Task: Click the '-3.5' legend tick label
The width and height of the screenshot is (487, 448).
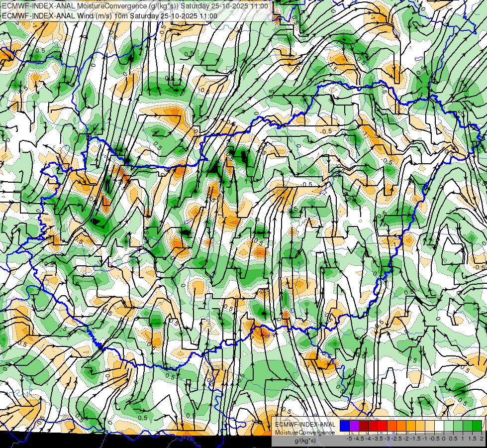Action: point(378,439)
